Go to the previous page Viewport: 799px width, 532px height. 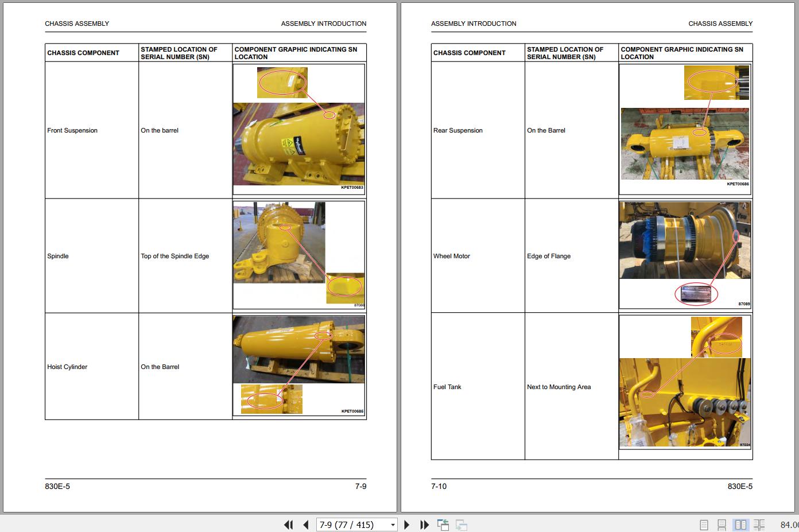pos(306,525)
